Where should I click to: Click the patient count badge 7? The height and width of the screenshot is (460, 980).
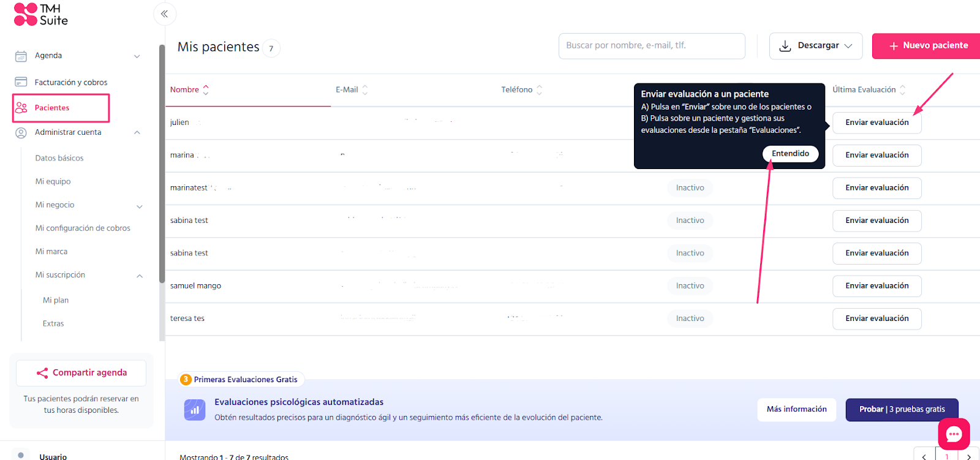pos(271,48)
